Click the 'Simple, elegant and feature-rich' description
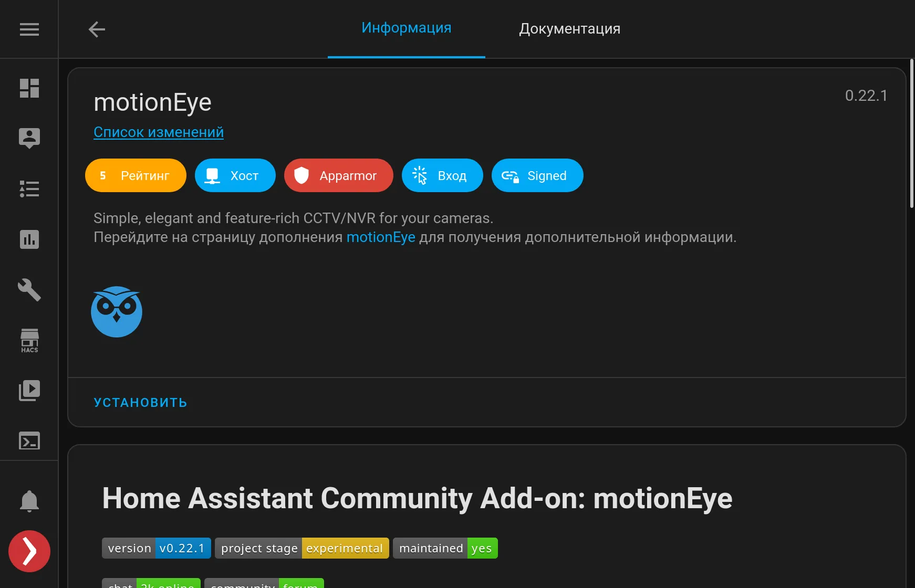915x588 pixels. click(293, 218)
